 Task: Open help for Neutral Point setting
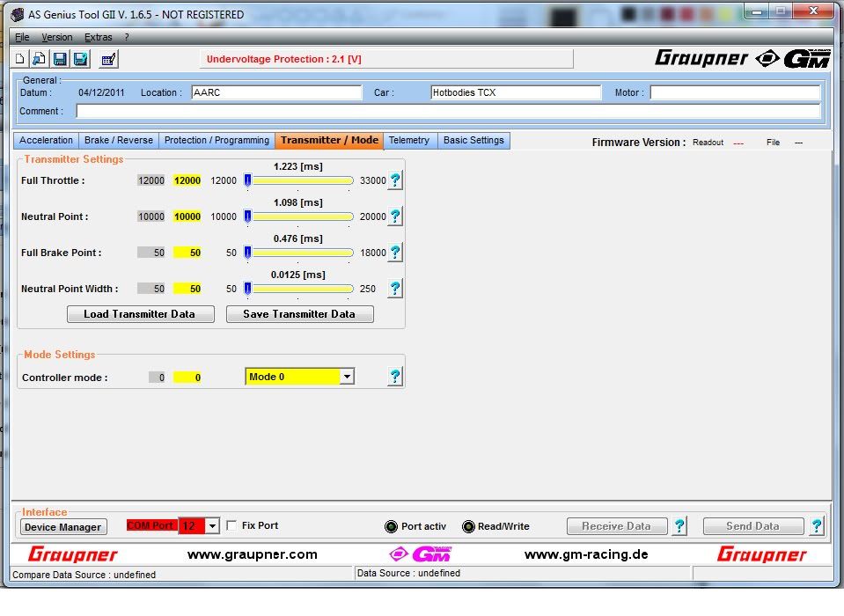point(395,216)
